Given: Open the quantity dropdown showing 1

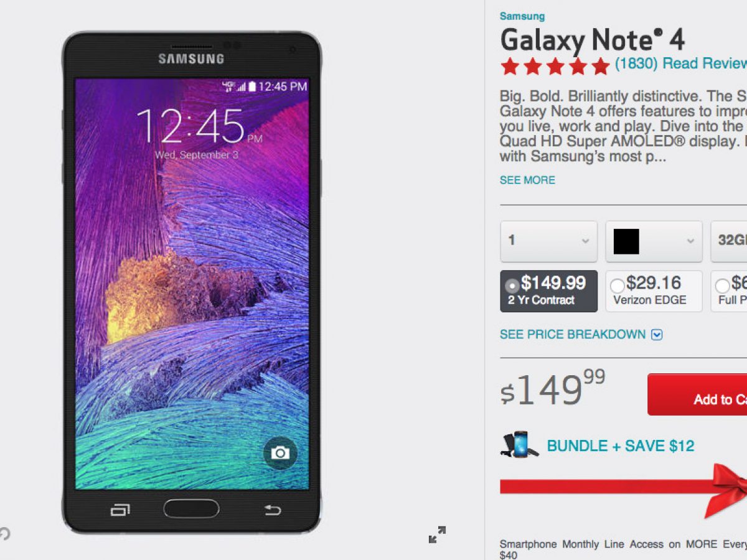Looking at the screenshot, I should click(x=548, y=241).
